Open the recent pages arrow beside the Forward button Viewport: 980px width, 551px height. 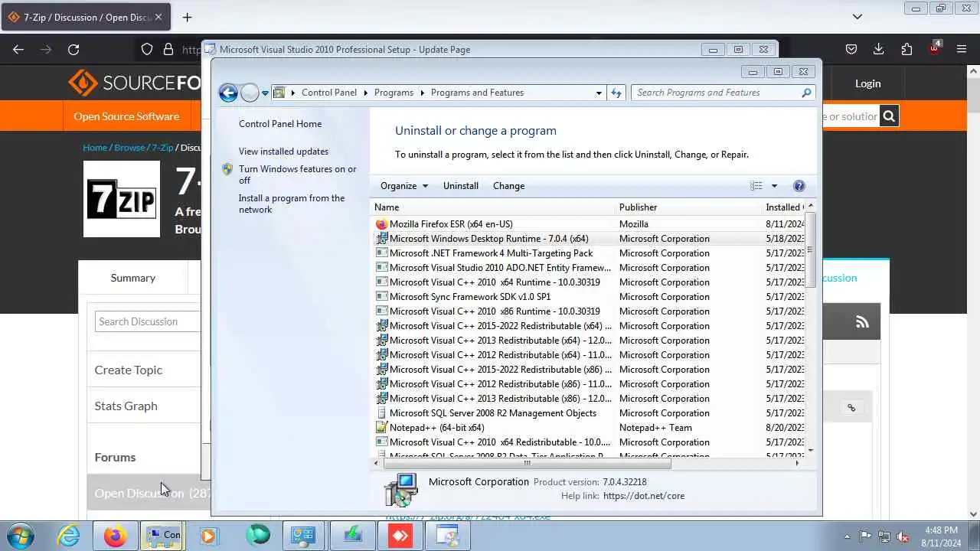[265, 93]
